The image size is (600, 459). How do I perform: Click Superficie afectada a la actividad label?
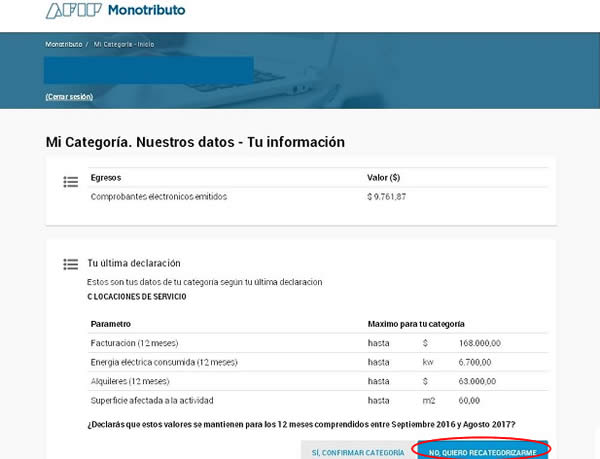tap(152, 400)
